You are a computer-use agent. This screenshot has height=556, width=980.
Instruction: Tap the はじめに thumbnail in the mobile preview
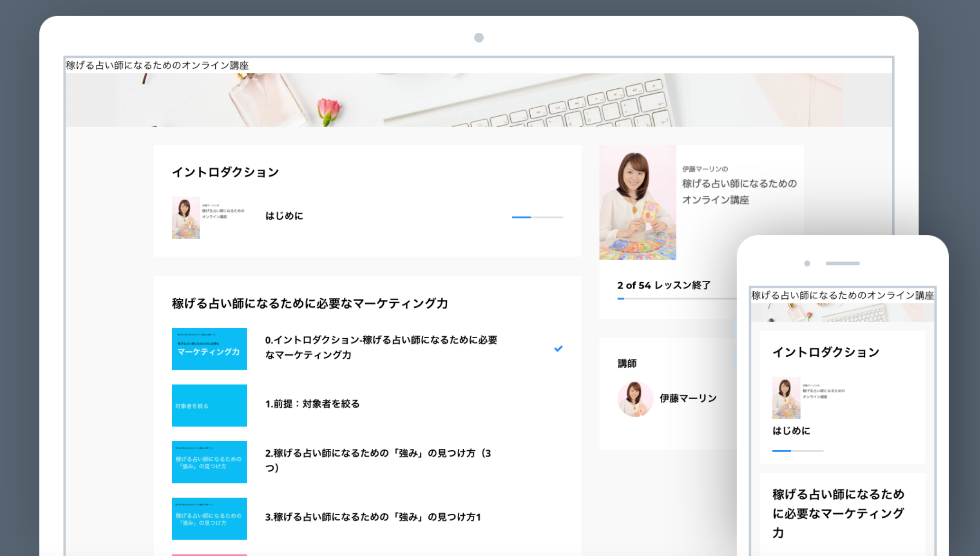(786, 398)
